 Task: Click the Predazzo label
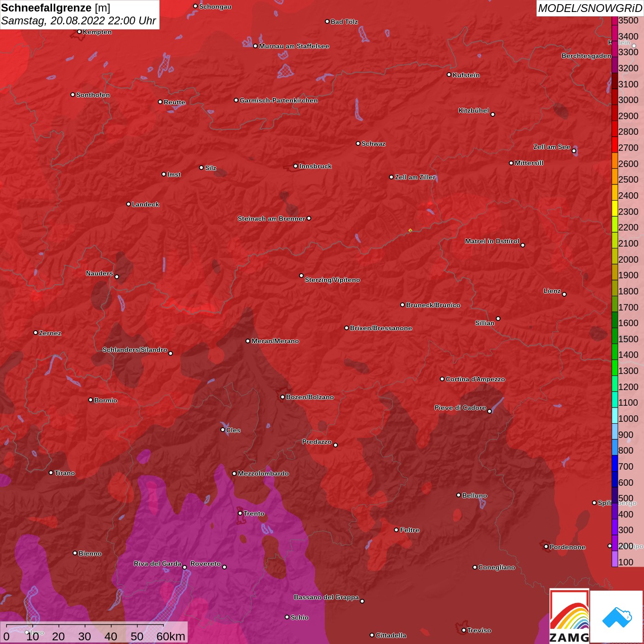[317, 442]
